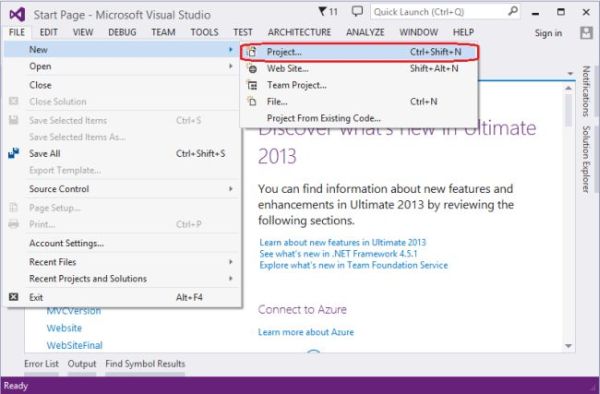Open Learn more about Azure link

pos(306,332)
